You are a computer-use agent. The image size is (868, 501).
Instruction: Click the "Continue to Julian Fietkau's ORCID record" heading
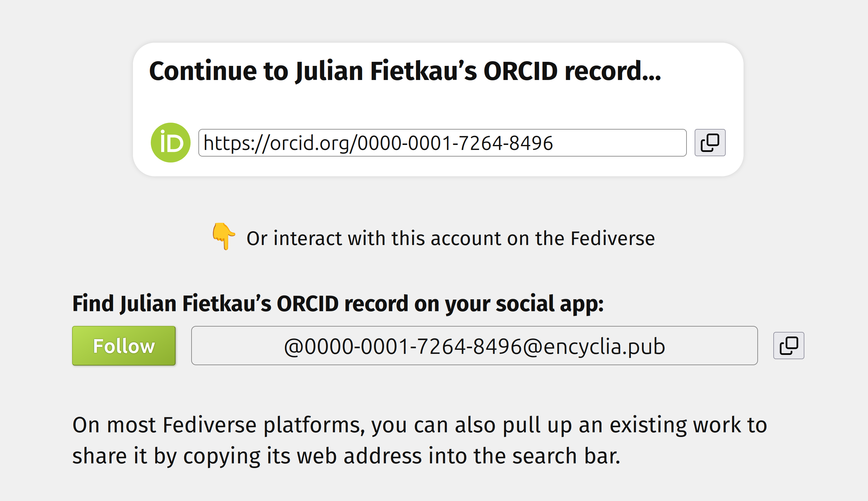click(x=405, y=71)
